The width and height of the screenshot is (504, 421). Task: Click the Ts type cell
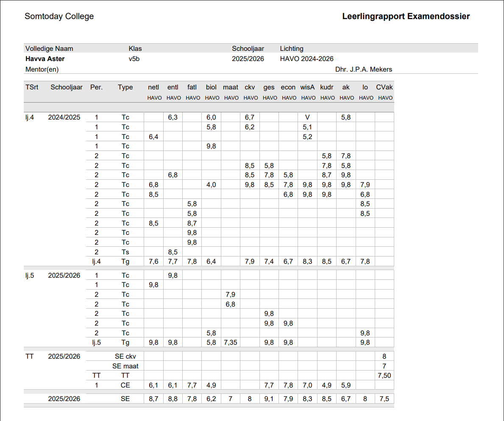point(125,252)
